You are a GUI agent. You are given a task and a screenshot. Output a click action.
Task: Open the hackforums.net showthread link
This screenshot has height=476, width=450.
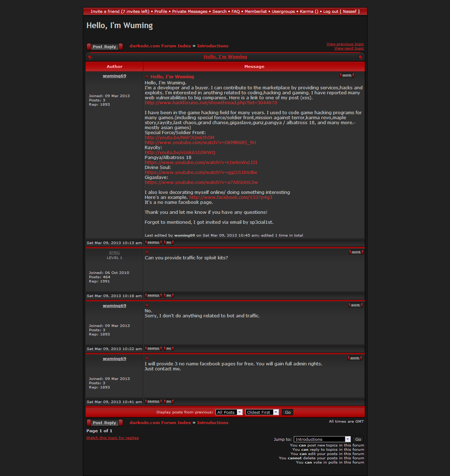pyautogui.click(x=211, y=103)
